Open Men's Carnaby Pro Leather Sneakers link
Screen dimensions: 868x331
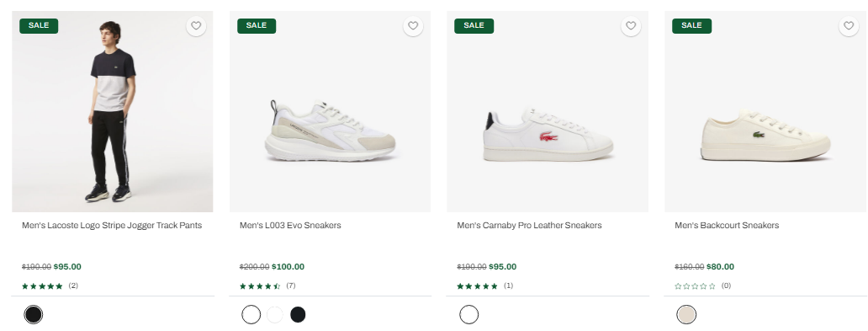coord(529,225)
